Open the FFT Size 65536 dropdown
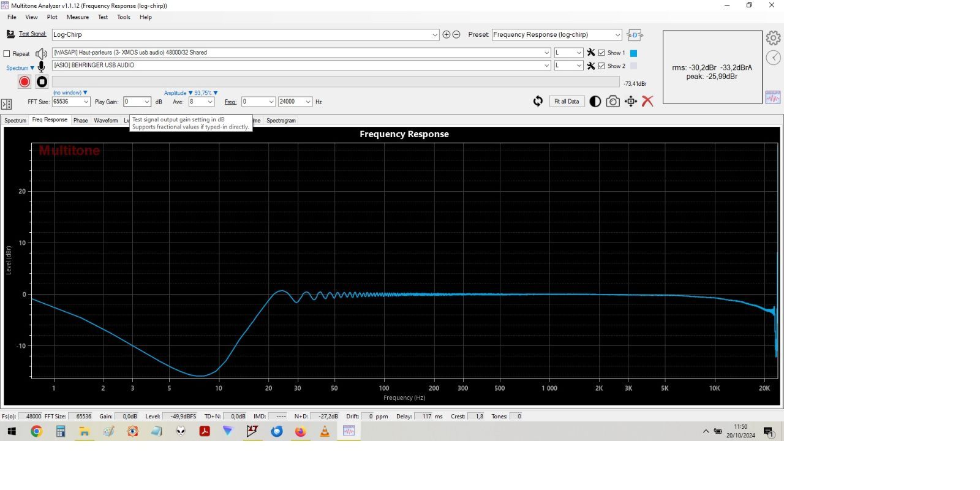The width and height of the screenshot is (980, 490). pos(86,102)
